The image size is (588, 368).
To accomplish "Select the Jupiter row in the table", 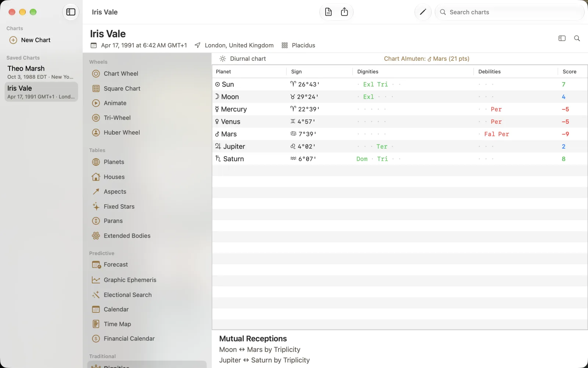I will coord(400,146).
